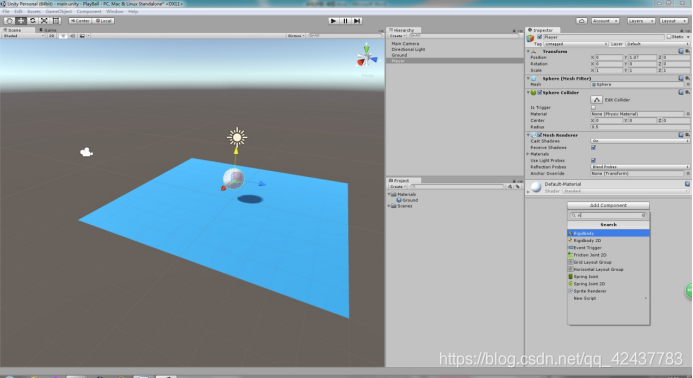693x378 pixels.
Task: Select the Scale tool in the toolbar
Action: tap(44, 21)
